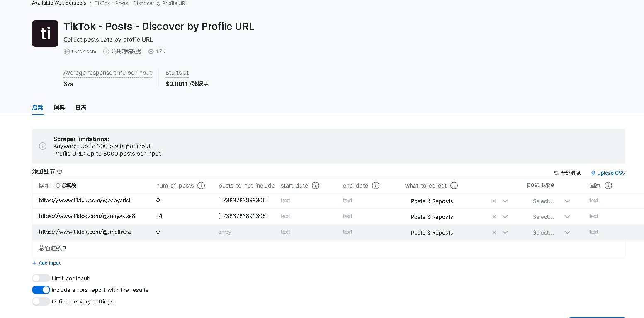This screenshot has width=644, height=318.
Task: Click the refresh icon of 全部清除
Action: 556,173
